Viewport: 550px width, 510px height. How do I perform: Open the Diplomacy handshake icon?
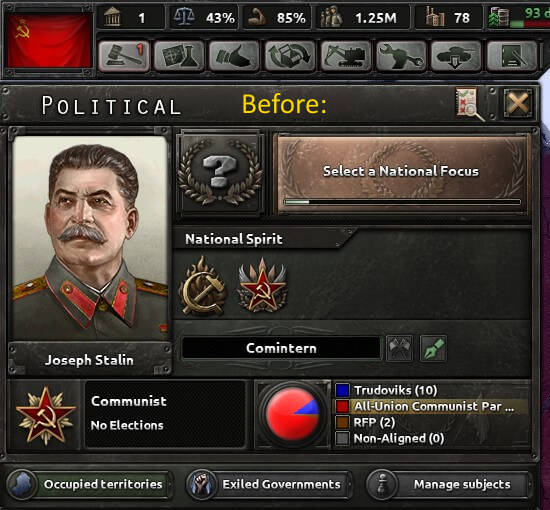pos(234,56)
